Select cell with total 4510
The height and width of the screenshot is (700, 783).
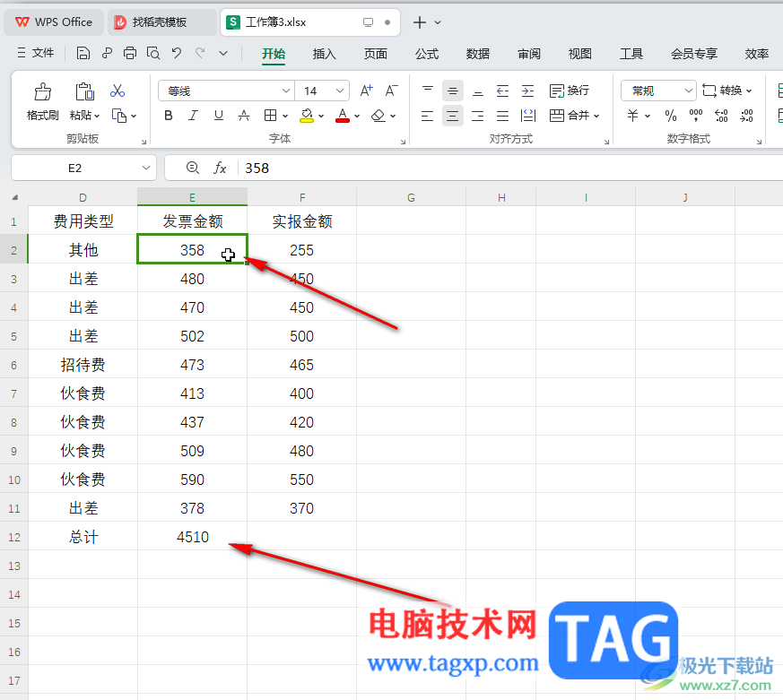pos(192,537)
